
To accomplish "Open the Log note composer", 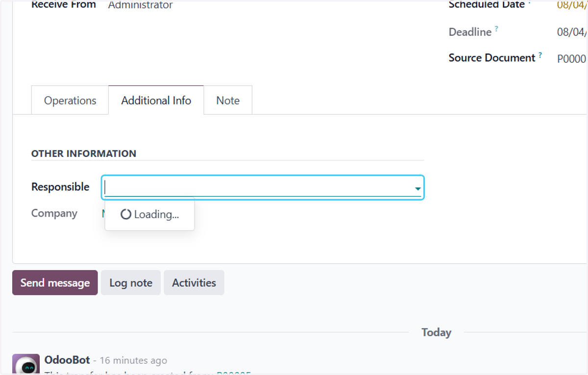I will (131, 283).
